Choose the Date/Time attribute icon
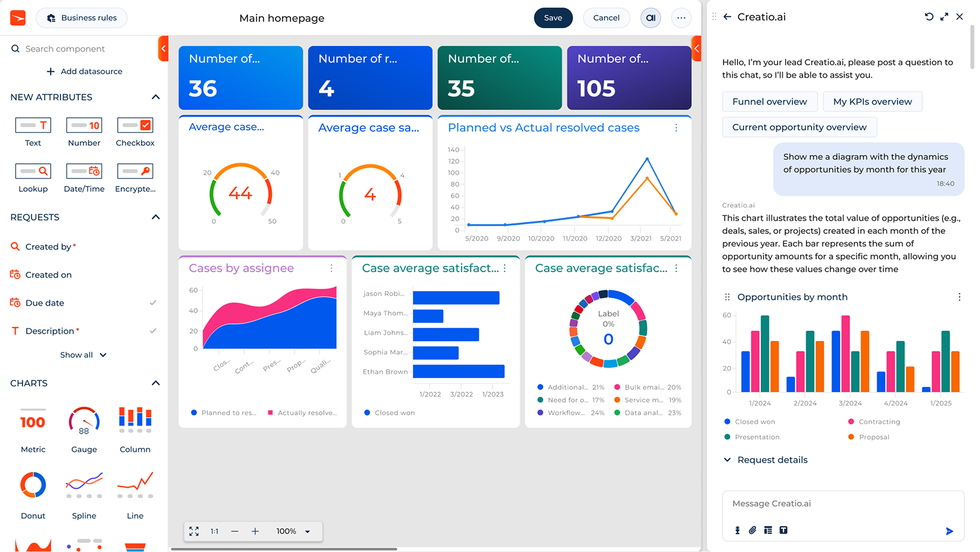 click(x=84, y=172)
